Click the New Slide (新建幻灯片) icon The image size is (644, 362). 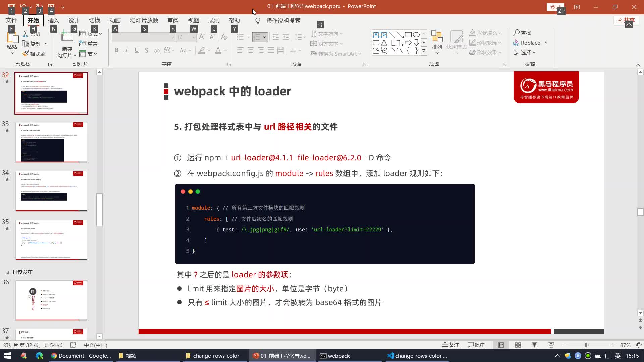pyautogui.click(x=67, y=36)
